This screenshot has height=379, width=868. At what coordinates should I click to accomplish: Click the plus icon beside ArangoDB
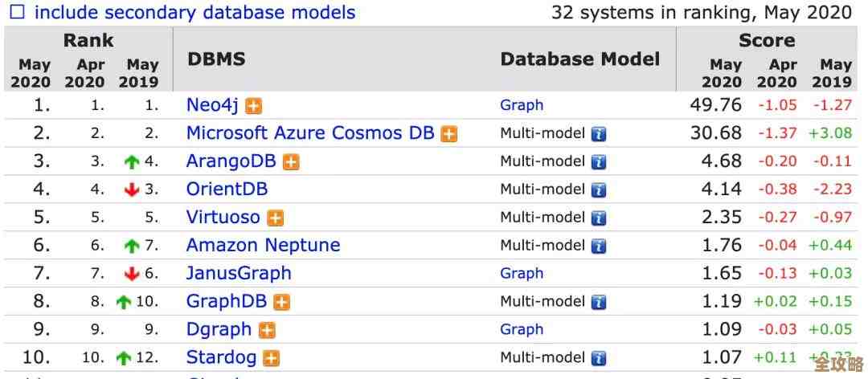(x=291, y=162)
